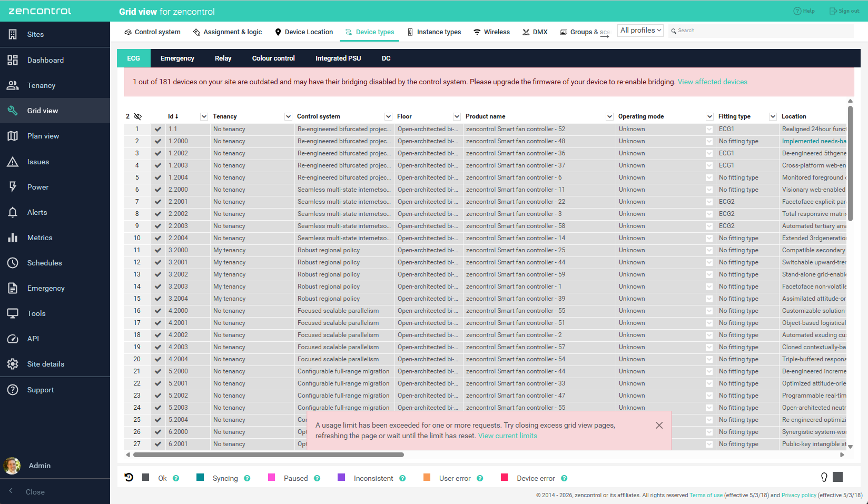Open Alerts bell in sidebar

point(13,212)
